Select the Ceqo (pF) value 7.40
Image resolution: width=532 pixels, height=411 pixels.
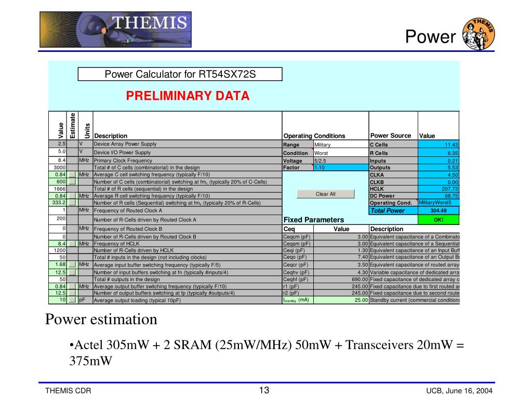click(x=341, y=257)
